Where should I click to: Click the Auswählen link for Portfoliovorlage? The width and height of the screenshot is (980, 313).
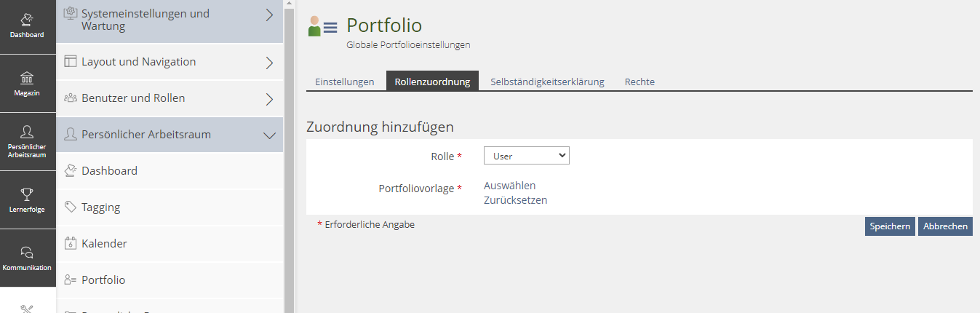[509, 186]
